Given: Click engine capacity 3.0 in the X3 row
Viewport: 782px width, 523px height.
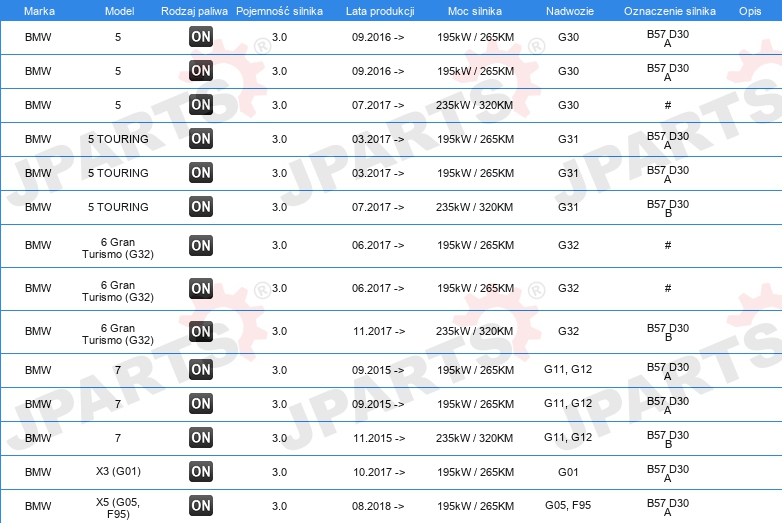Looking at the screenshot, I should [x=279, y=472].
